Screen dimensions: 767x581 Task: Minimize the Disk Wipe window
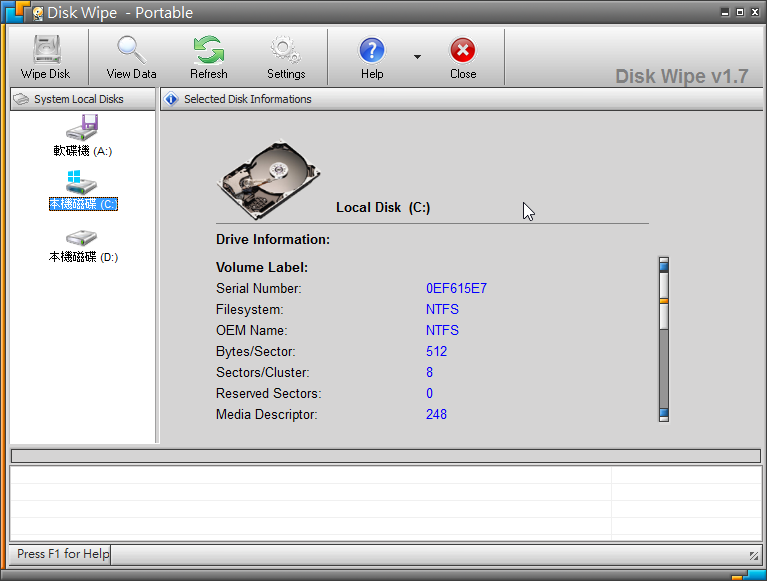point(724,12)
